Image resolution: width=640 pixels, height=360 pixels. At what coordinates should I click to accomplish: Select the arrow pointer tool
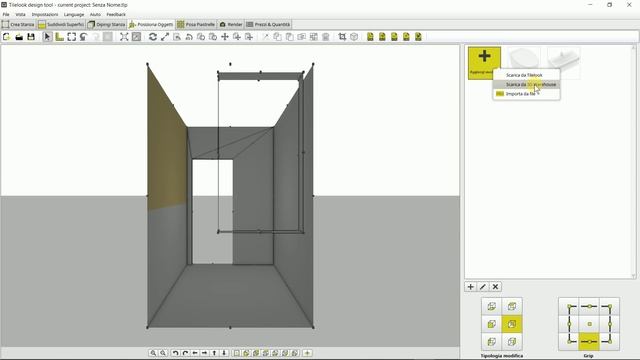tap(47, 37)
